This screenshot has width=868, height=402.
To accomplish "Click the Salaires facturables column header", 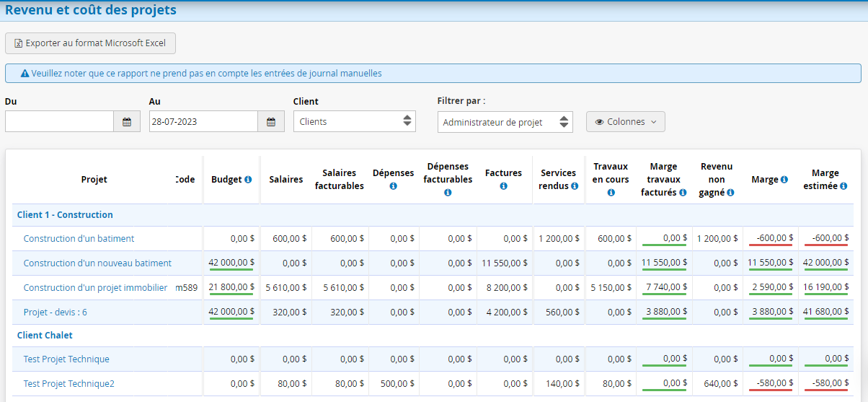I will coord(340,180).
